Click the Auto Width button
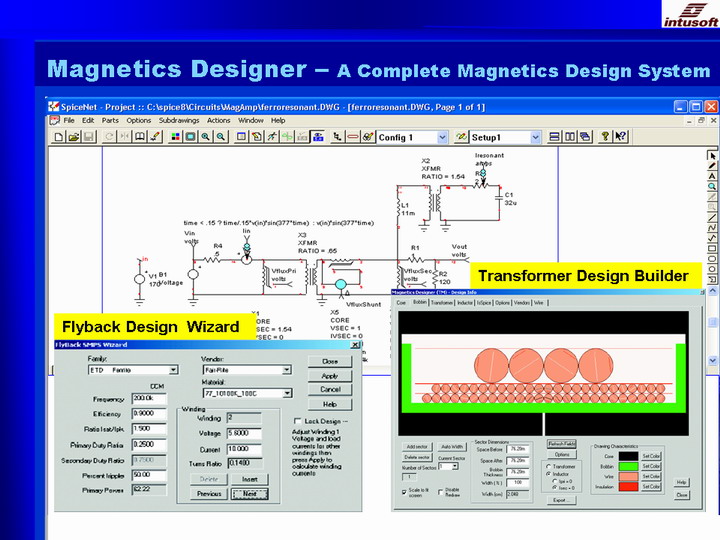The width and height of the screenshot is (720, 540). pyautogui.click(x=452, y=446)
